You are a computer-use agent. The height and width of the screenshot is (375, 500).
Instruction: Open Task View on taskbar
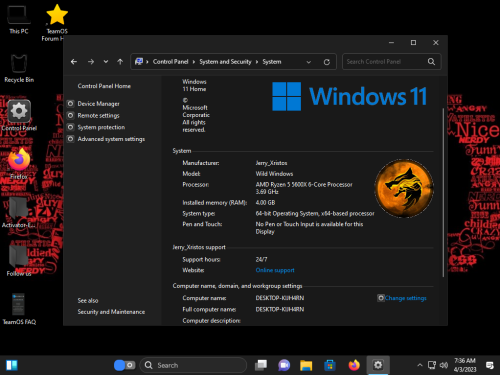[x=261, y=365]
